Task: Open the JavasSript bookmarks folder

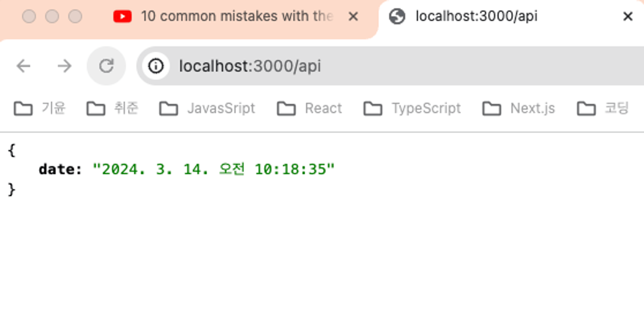Action: (x=207, y=108)
